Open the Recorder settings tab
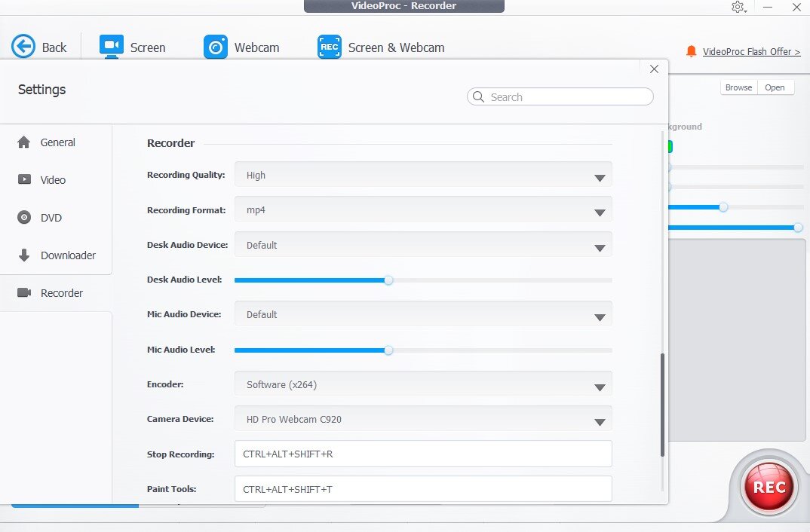Image resolution: width=810 pixels, height=532 pixels. (x=56, y=292)
